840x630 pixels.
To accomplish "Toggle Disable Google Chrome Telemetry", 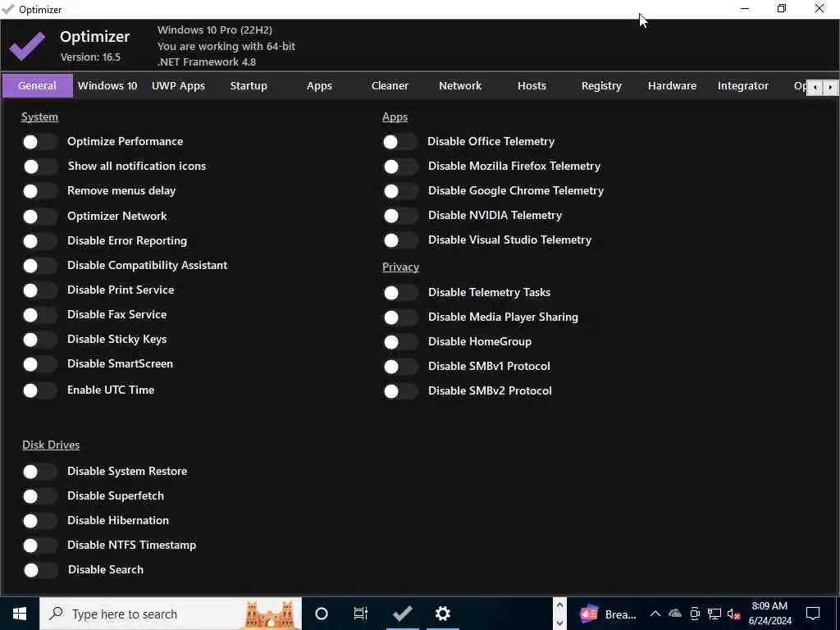I will coord(400,191).
